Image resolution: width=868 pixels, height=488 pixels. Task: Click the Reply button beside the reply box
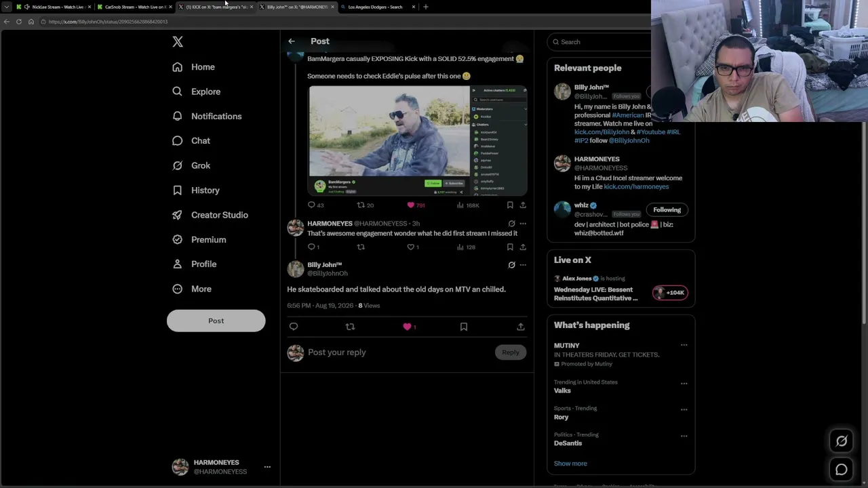click(x=511, y=352)
